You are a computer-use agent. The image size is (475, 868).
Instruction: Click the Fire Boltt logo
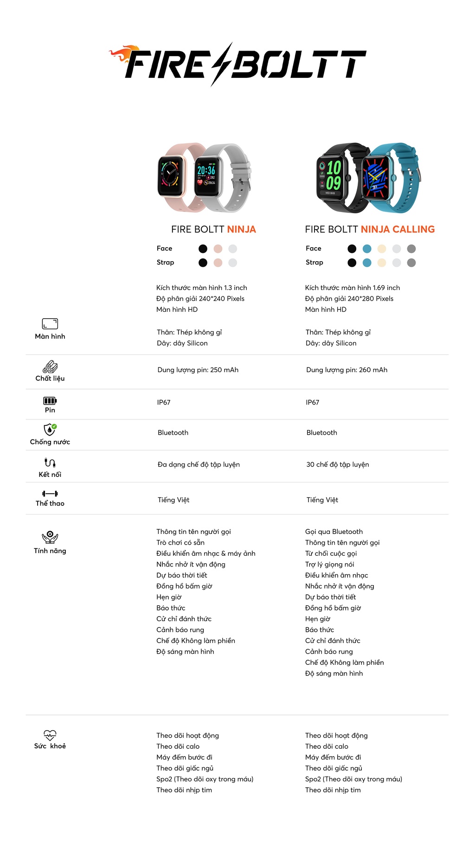[x=237, y=64]
